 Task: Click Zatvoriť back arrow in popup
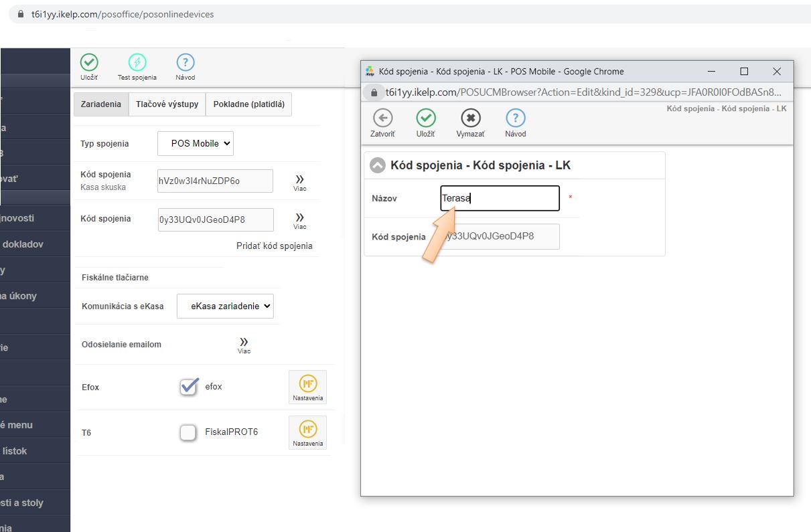point(382,118)
